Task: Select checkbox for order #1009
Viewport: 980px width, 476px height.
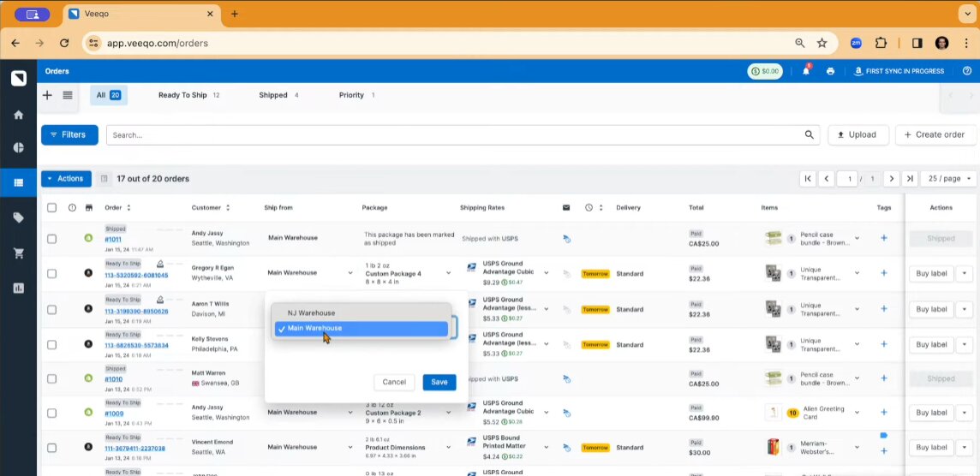Action: click(52, 413)
